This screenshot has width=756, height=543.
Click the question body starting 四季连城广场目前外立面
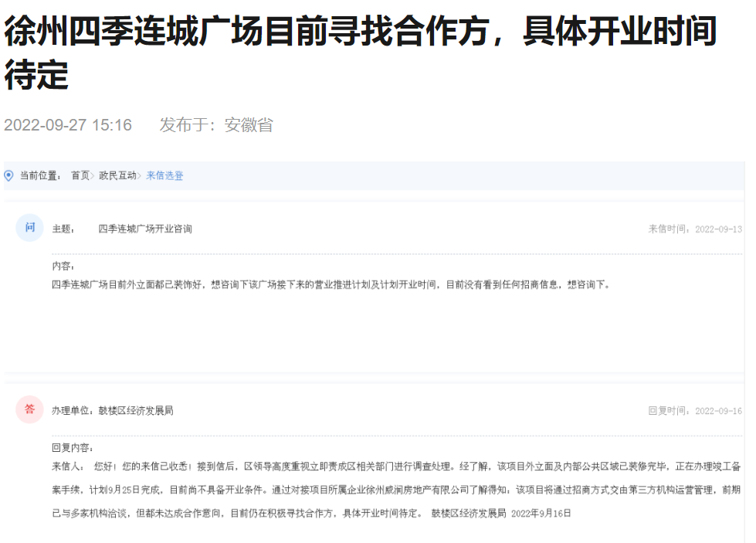coord(331,285)
